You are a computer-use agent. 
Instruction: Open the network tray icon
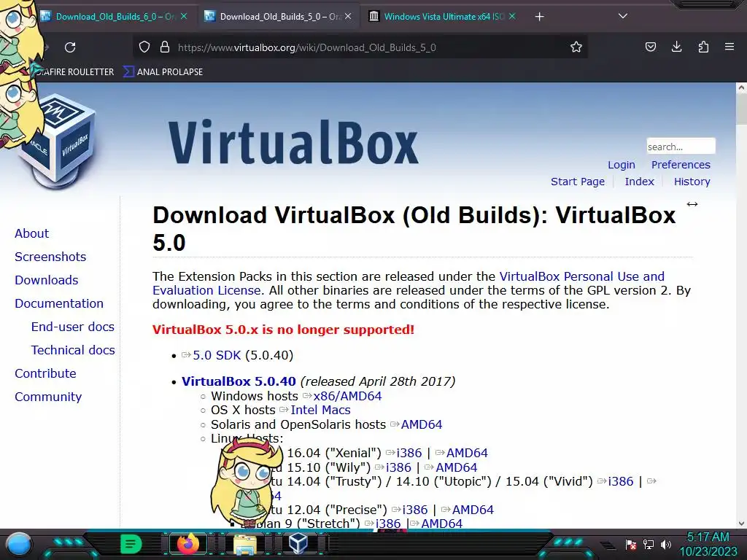pos(649,545)
